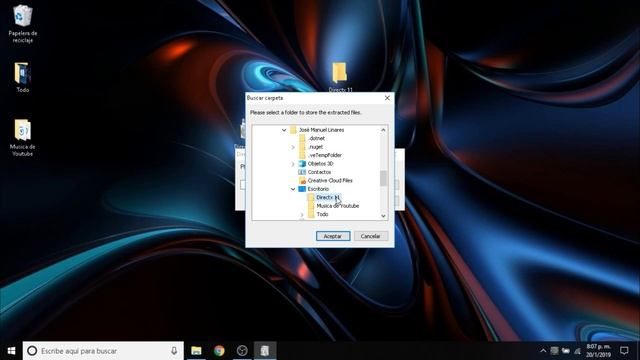The height and width of the screenshot is (360, 640).
Task: Select Creative Cloud Files folder
Action: [330, 180]
